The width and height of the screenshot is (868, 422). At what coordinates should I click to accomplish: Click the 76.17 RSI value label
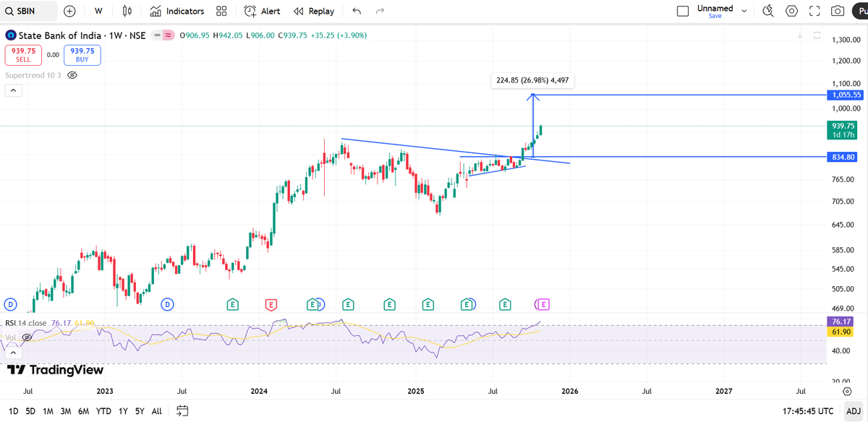tap(840, 321)
